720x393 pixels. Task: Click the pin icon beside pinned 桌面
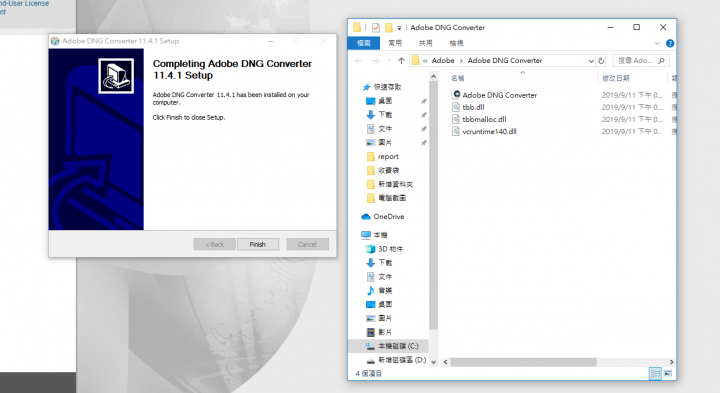(423, 101)
